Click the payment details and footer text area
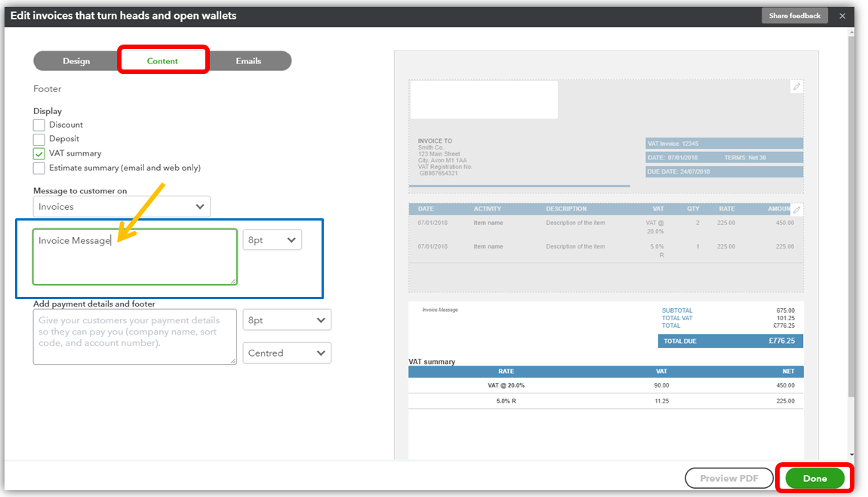This screenshot has height=497, width=868. click(134, 337)
